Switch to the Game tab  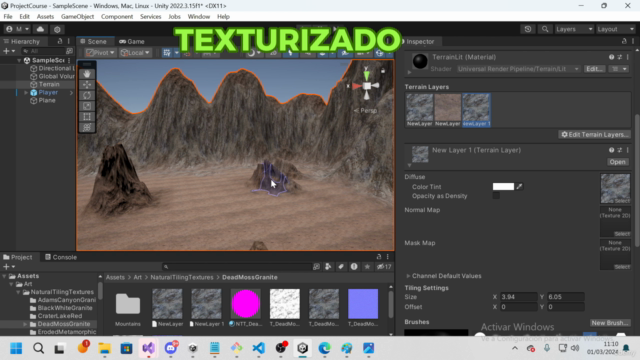[132, 42]
